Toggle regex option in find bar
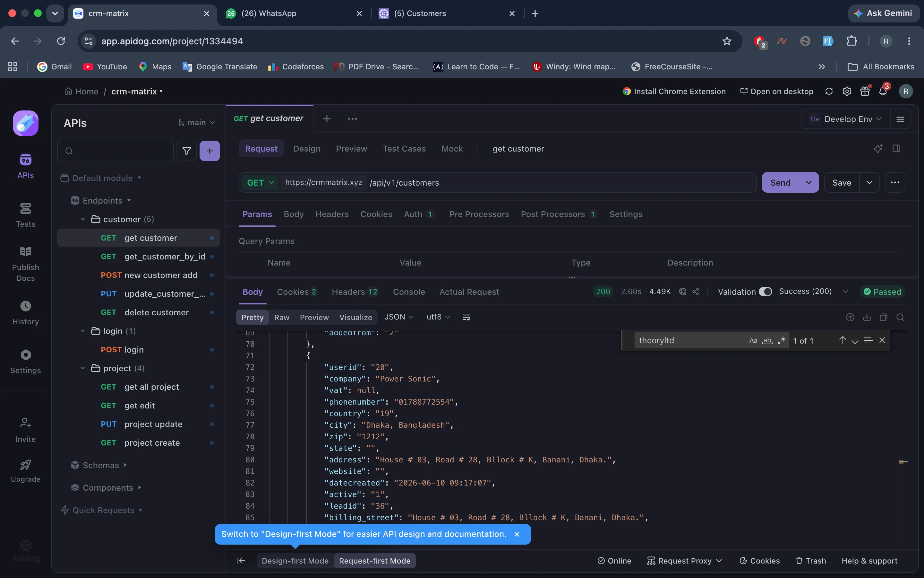 [x=781, y=340]
